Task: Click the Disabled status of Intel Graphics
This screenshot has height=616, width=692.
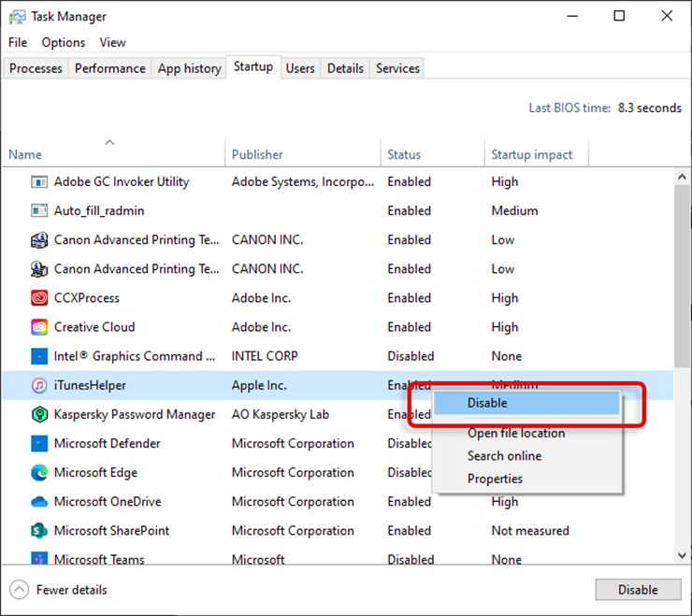Action: pyautogui.click(x=411, y=356)
